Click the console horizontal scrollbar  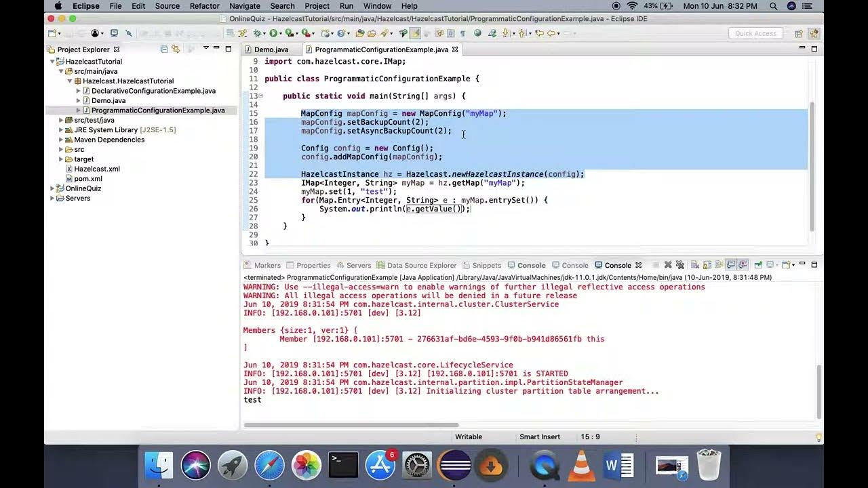[351, 426]
